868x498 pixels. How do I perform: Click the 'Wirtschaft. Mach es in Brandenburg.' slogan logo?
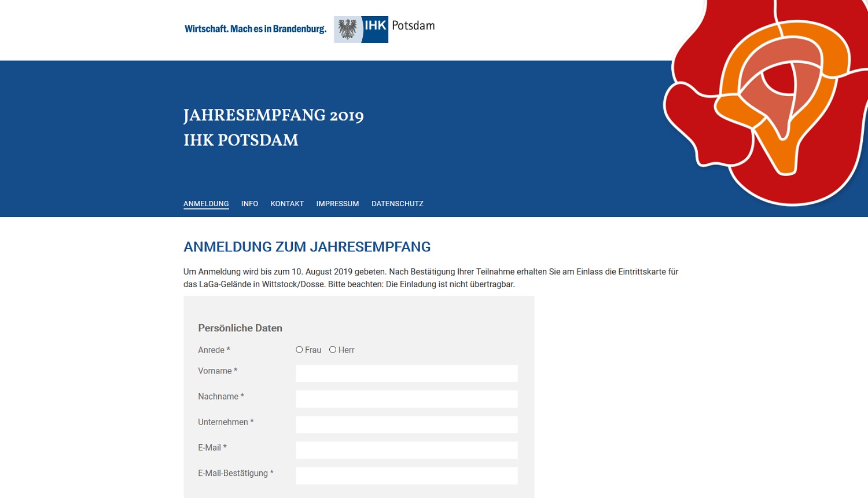coord(255,29)
